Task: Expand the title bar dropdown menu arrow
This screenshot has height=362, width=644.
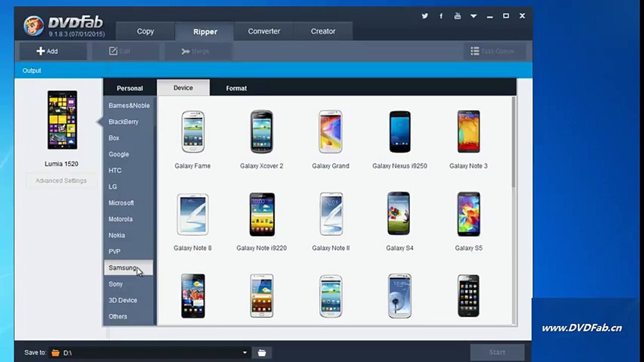Action: 474,16
